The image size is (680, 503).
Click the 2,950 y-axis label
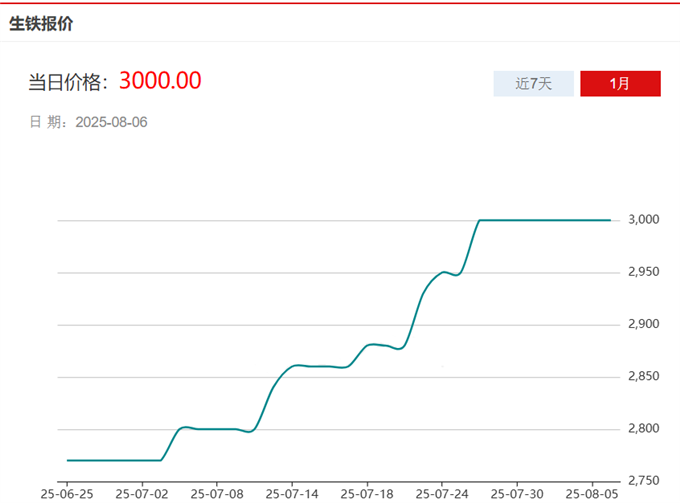click(x=645, y=272)
